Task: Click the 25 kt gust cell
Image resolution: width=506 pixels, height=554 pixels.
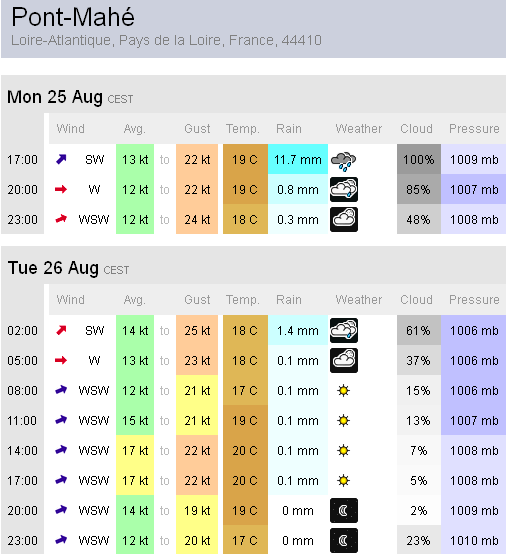Action: (x=197, y=330)
